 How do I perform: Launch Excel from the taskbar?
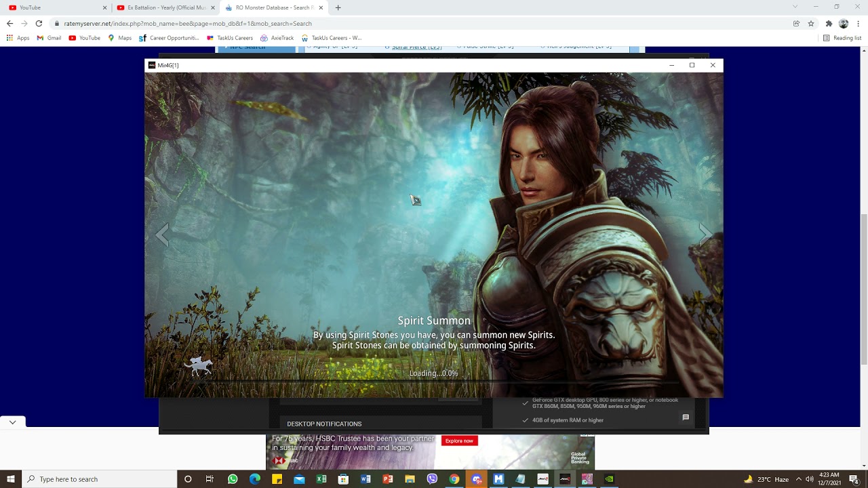click(x=321, y=479)
